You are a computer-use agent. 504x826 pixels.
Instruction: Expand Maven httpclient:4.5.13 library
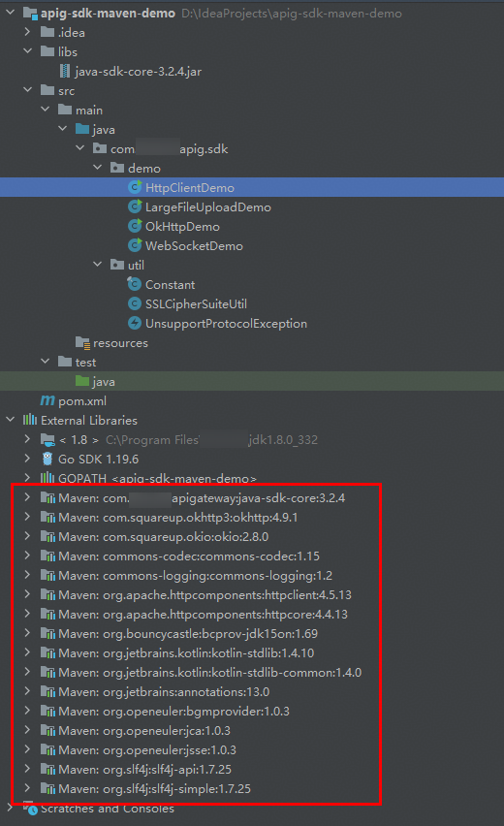click(x=27, y=594)
